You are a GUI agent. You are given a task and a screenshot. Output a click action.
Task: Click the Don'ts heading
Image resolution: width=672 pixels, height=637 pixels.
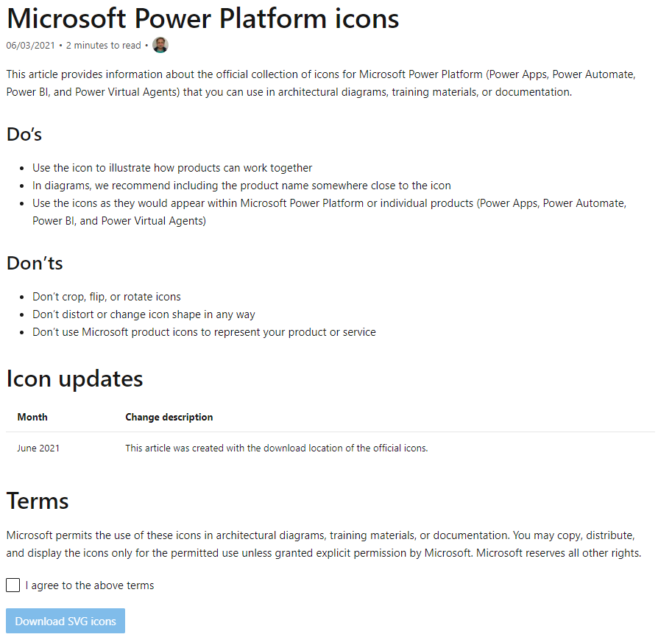coord(35,263)
